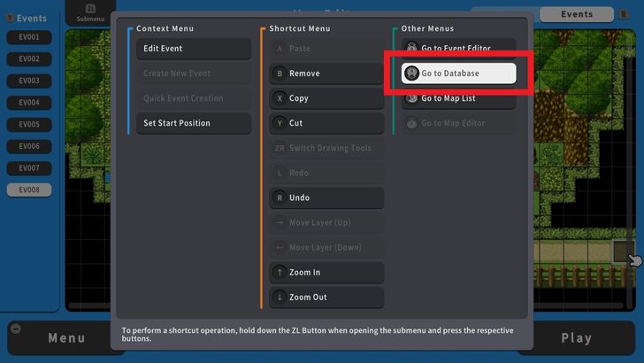Click the down arrow icon for Zoom Out

coord(280,297)
